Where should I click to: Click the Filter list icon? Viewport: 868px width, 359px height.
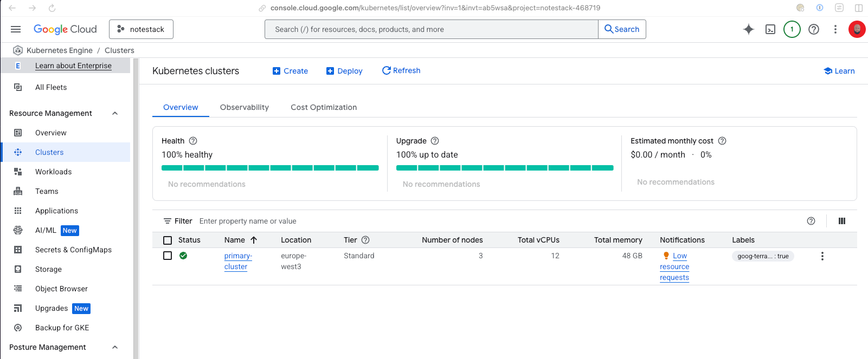[168, 221]
